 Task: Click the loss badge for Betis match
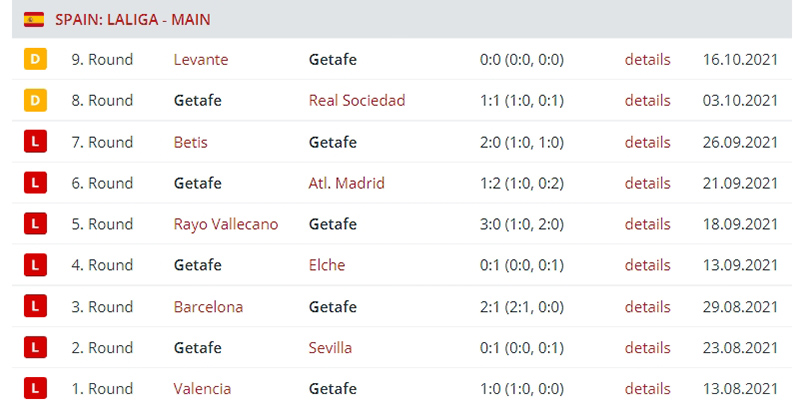point(35,142)
